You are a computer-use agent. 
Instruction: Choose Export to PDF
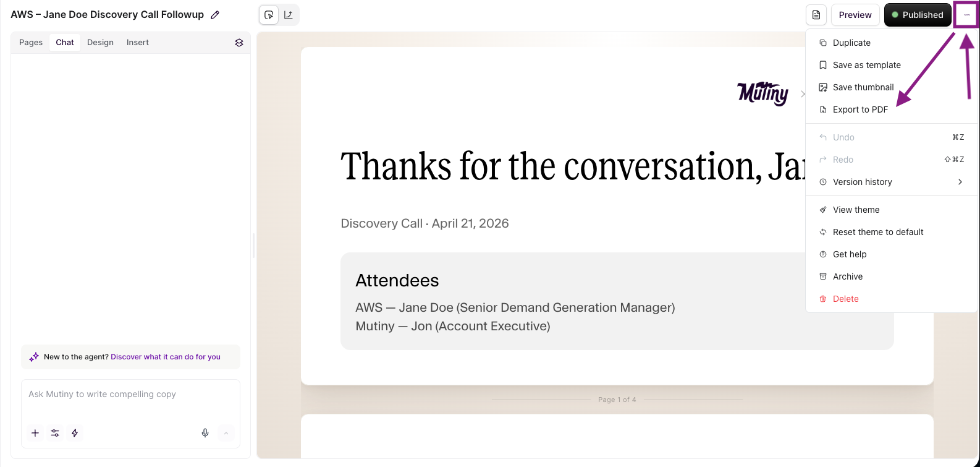(892, 109)
